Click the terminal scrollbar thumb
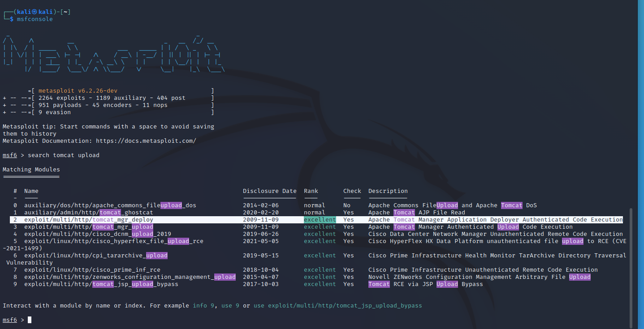 point(632,268)
